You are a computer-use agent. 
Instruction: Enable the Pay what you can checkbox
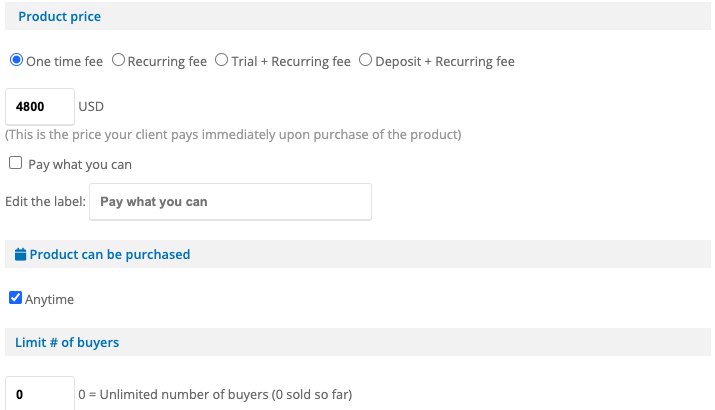[15, 163]
